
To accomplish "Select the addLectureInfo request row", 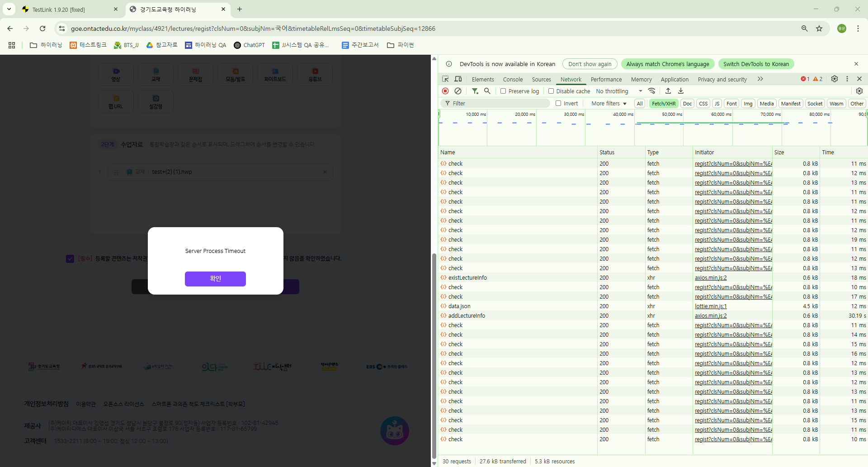I will [x=467, y=316].
